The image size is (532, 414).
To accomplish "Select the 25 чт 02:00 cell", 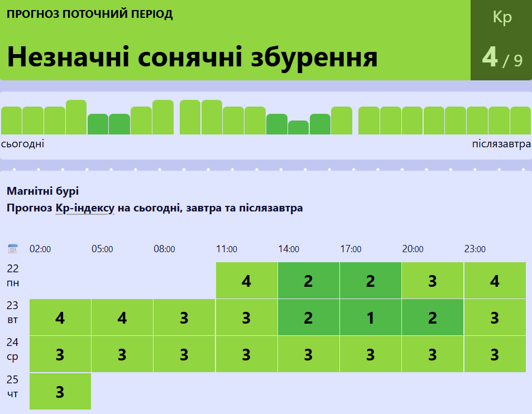I will 60,391.
